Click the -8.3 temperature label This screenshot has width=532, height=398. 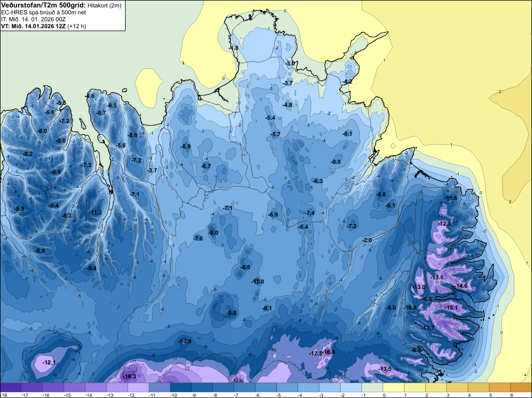click(x=67, y=215)
